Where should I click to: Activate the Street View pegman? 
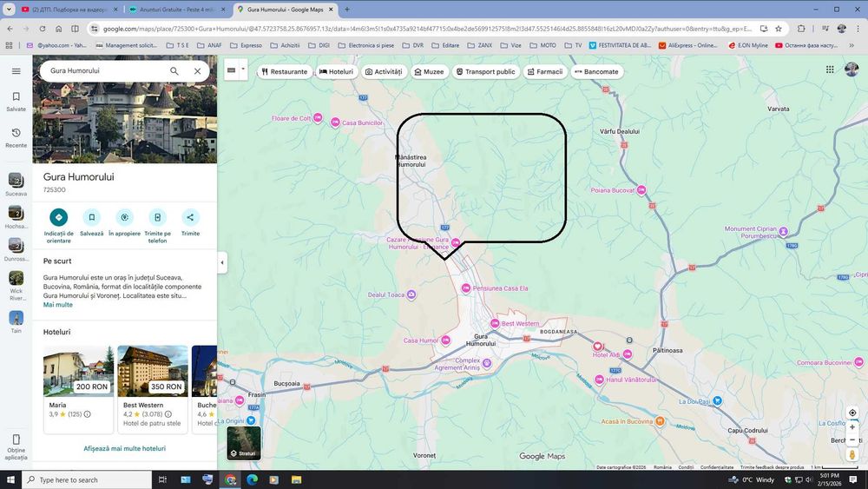coord(852,454)
